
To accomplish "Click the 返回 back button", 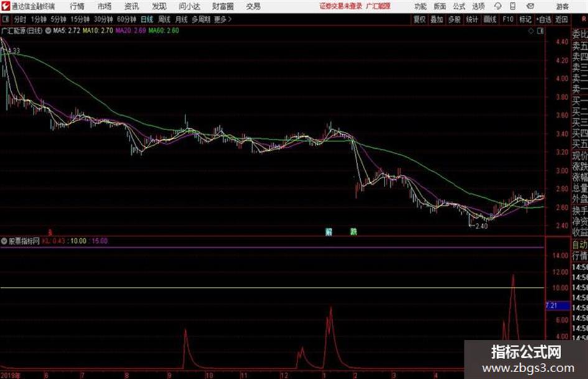I will [x=561, y=19].
